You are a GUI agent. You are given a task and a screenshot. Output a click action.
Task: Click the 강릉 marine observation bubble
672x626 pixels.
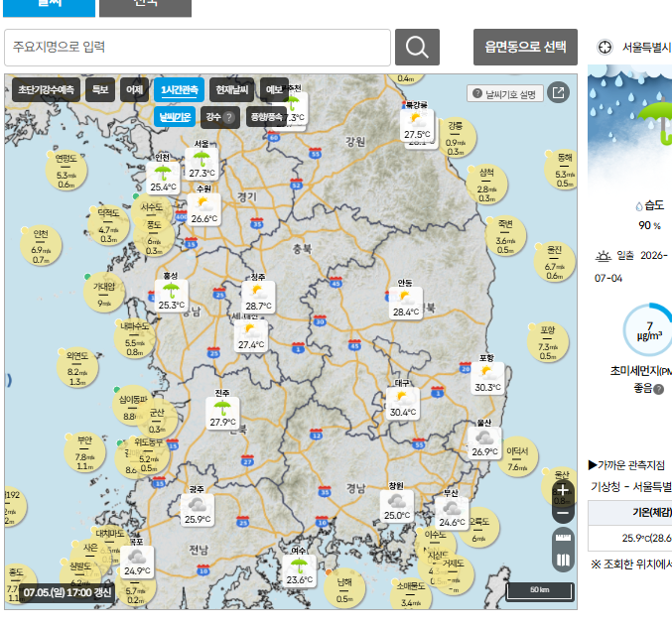click(x=456, y=138)
